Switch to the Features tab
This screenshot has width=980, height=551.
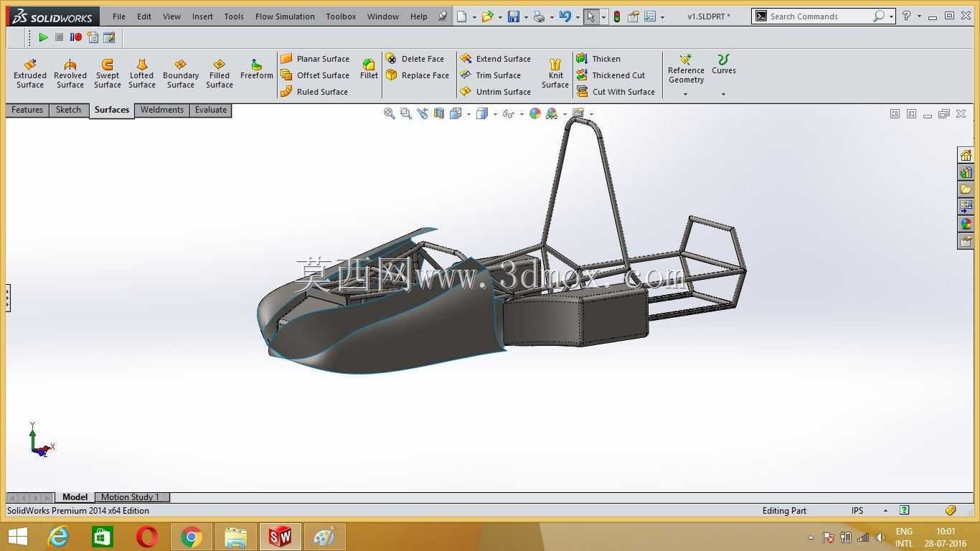pos(27,110)
